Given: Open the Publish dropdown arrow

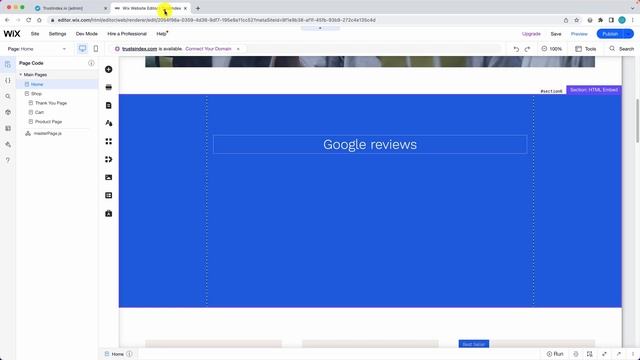Looking at the screenshot, I should [628, 34].
